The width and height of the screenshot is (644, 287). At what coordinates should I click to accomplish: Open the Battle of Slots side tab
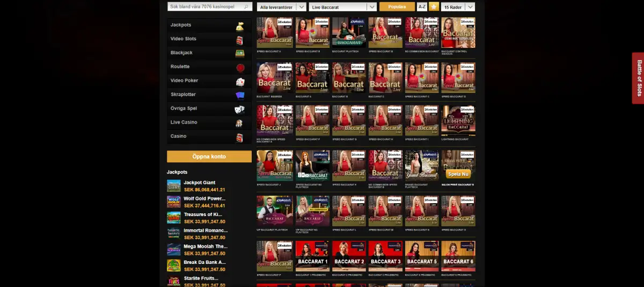pyautogui.click(x=639, y=78)
